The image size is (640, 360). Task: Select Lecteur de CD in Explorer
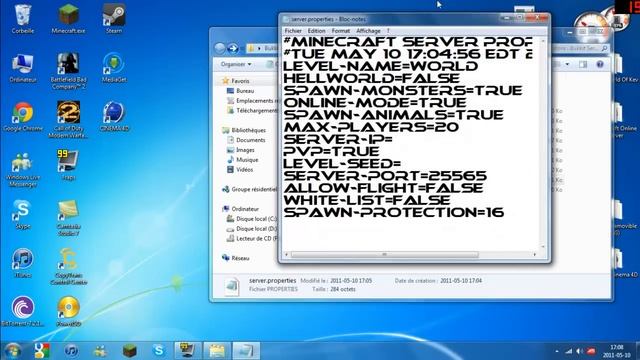click(252, 239)
